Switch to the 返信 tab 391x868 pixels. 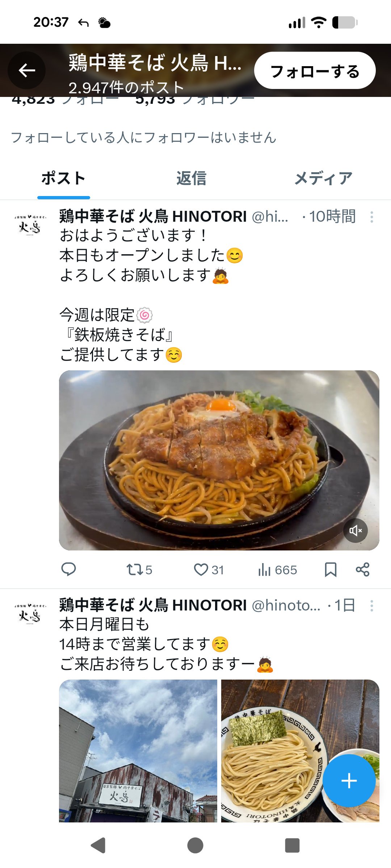pos(191,178)
